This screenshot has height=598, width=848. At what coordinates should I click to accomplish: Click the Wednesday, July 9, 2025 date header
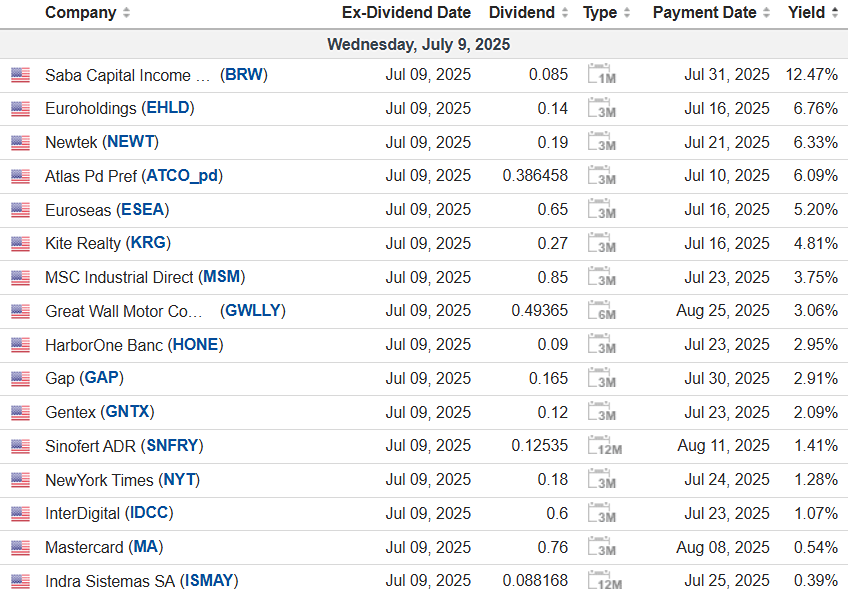pyautogui.click(x=419, y=44)
